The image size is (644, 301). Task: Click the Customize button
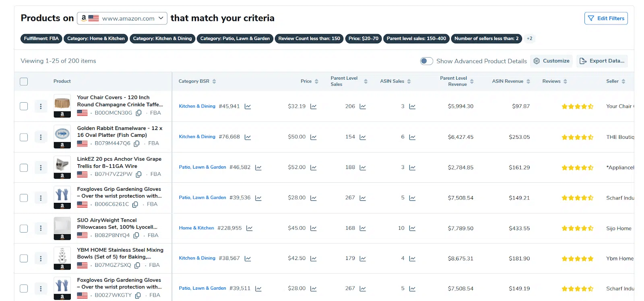pyautogui.click(x=551, y=61)
